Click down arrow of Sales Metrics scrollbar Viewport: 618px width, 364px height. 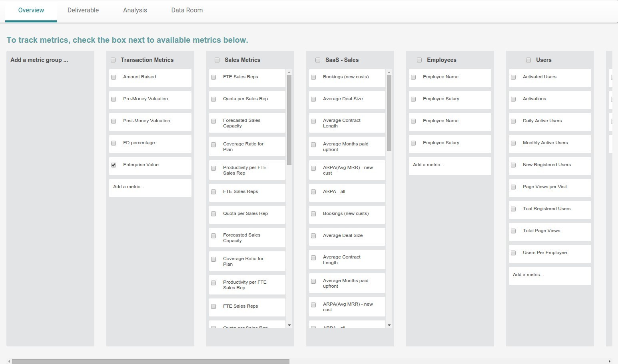289,325
